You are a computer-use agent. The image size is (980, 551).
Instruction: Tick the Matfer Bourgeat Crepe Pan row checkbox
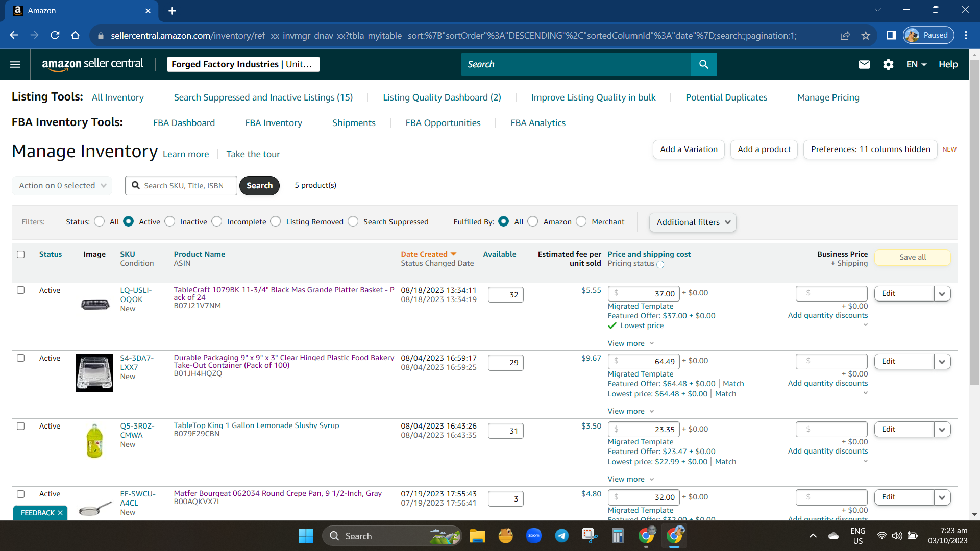tap(21, 494)
